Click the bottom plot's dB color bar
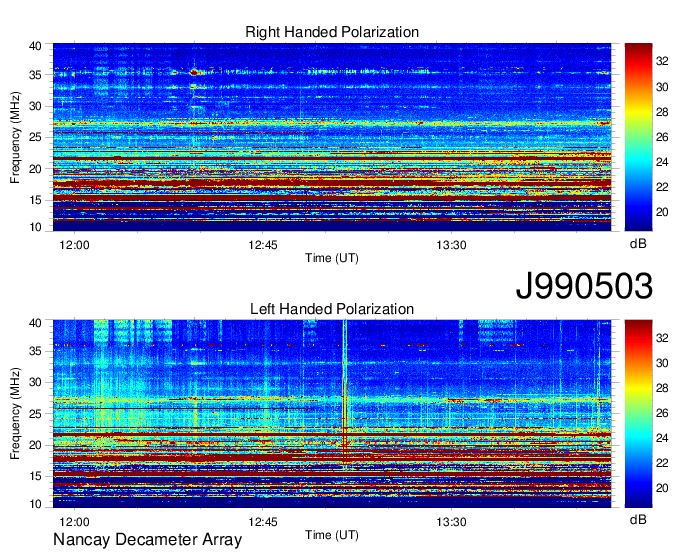 point(638,414)
